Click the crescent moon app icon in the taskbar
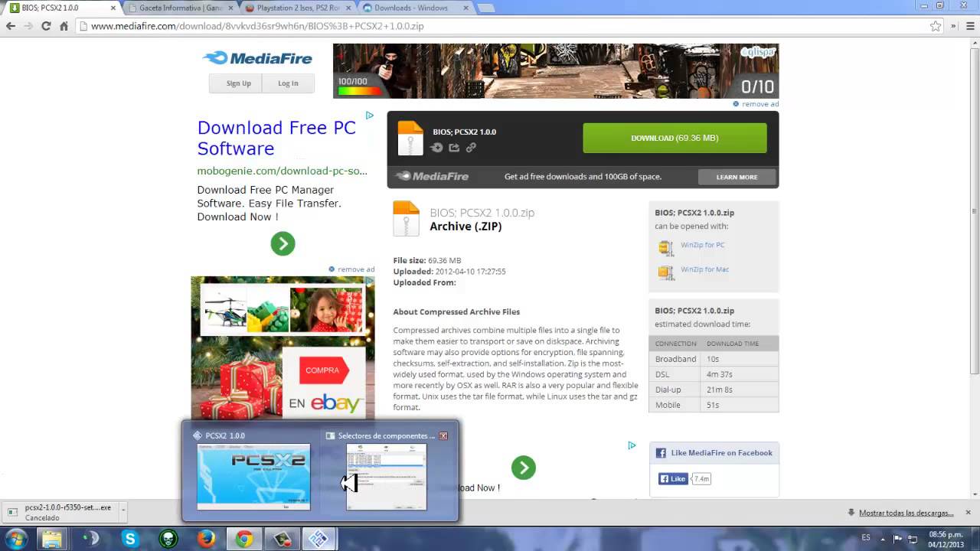Image resolution: width=980 pixels, height=551 pixels. pos(91,540)
